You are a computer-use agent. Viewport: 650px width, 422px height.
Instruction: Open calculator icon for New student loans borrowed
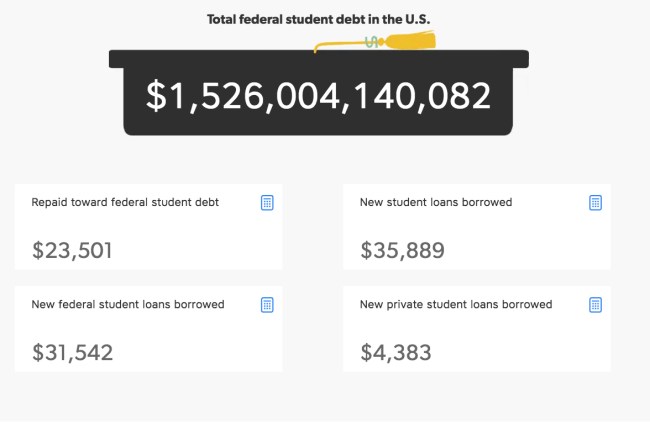click(x=595, y=202)
